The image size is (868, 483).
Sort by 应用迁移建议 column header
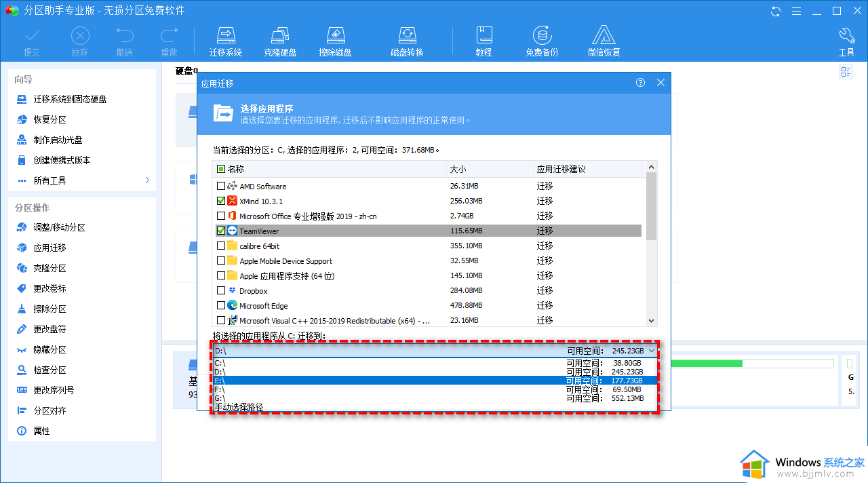(561, 169)
